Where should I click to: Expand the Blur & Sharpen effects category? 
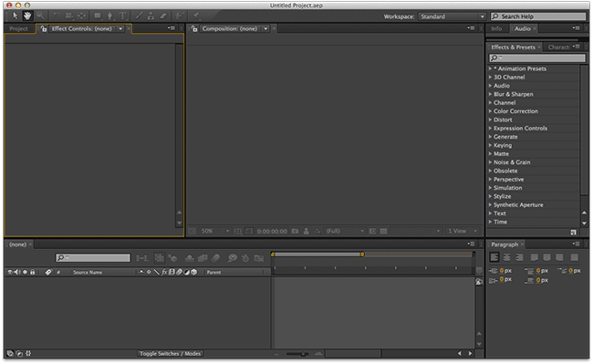(x=490, y=94)
